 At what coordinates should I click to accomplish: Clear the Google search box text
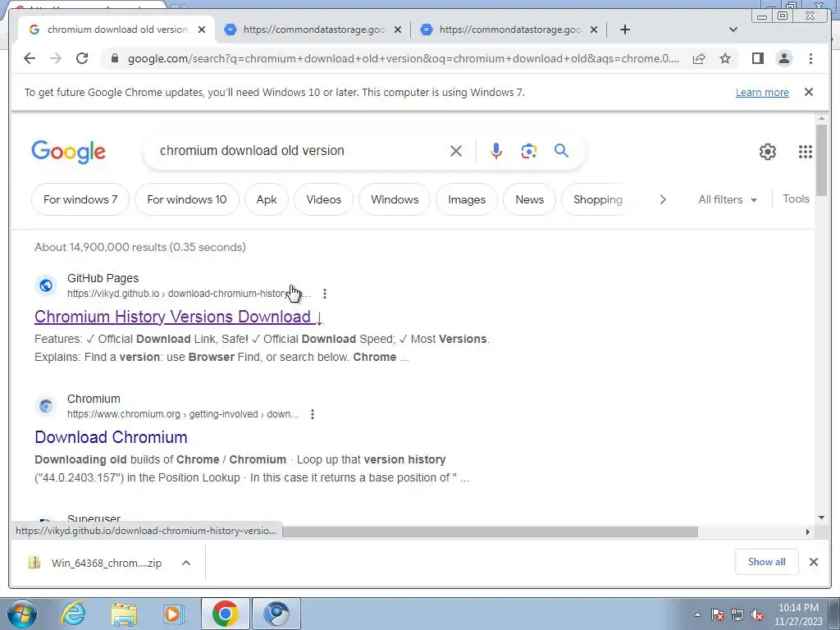click(x=456, y=151)
